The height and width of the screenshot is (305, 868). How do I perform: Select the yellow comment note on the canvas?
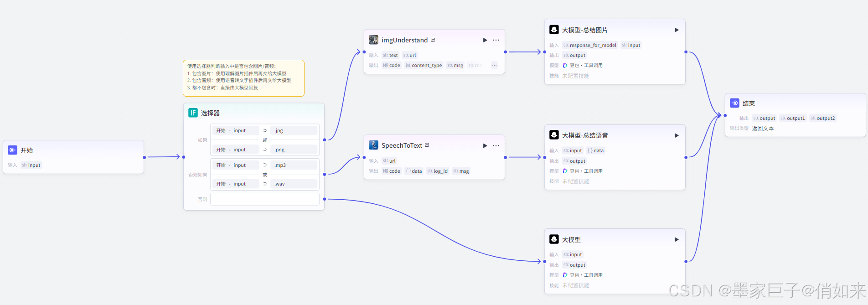click(243, 78)
